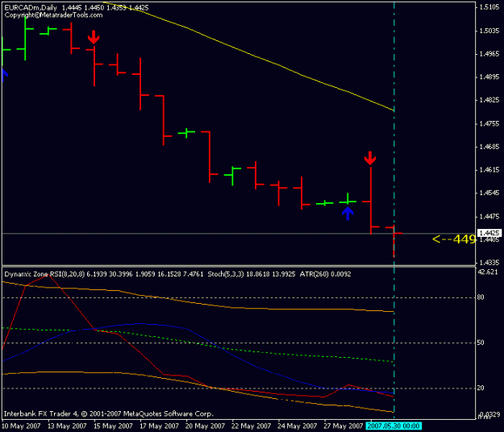The image size is (504, 432).
Task: Click the 1.4615 price scale value
Action: coord(489,169)
